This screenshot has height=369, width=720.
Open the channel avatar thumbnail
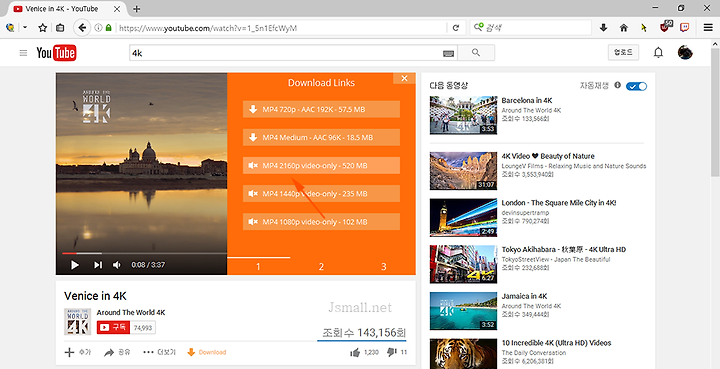[77, 321]
